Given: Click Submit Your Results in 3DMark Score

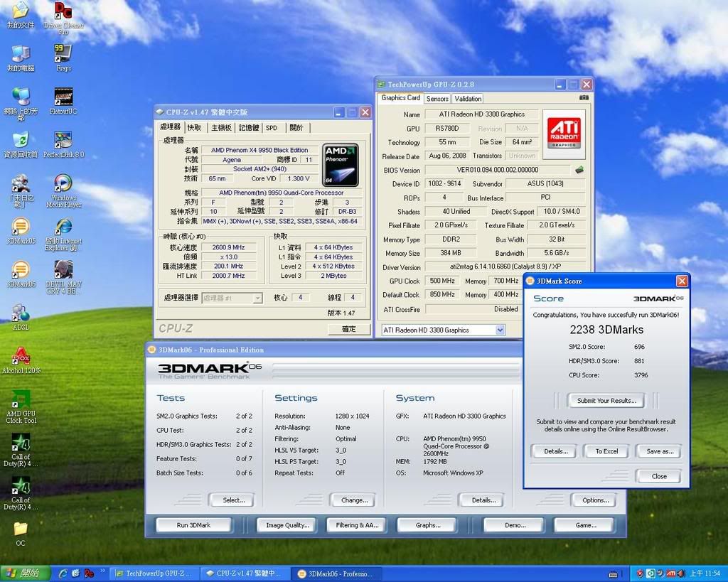Looking at the screenshot, I should [606, 401].
